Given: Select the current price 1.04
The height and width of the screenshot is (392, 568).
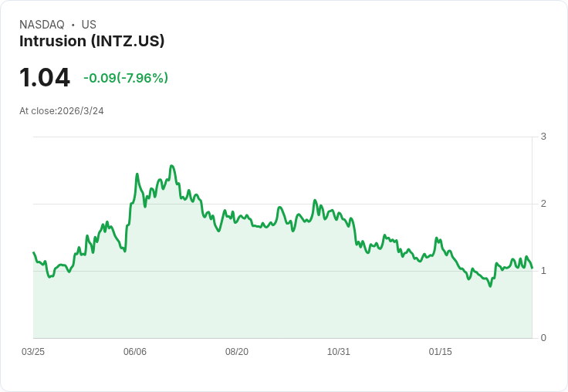Looking at the screenshot, I should point(45,77).
